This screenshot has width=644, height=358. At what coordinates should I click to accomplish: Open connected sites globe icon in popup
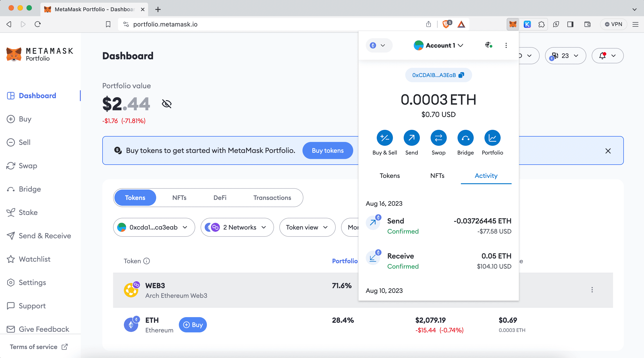(x=489, y=45)
